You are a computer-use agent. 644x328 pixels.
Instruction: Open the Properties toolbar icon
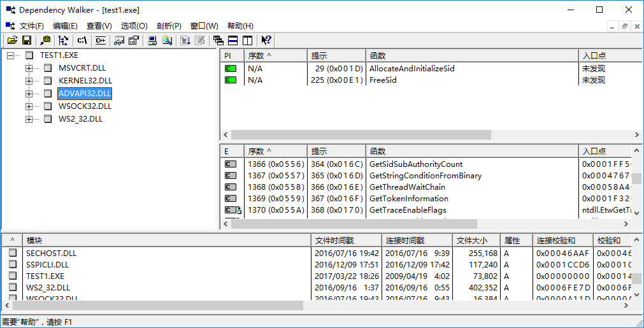point(133,40)
